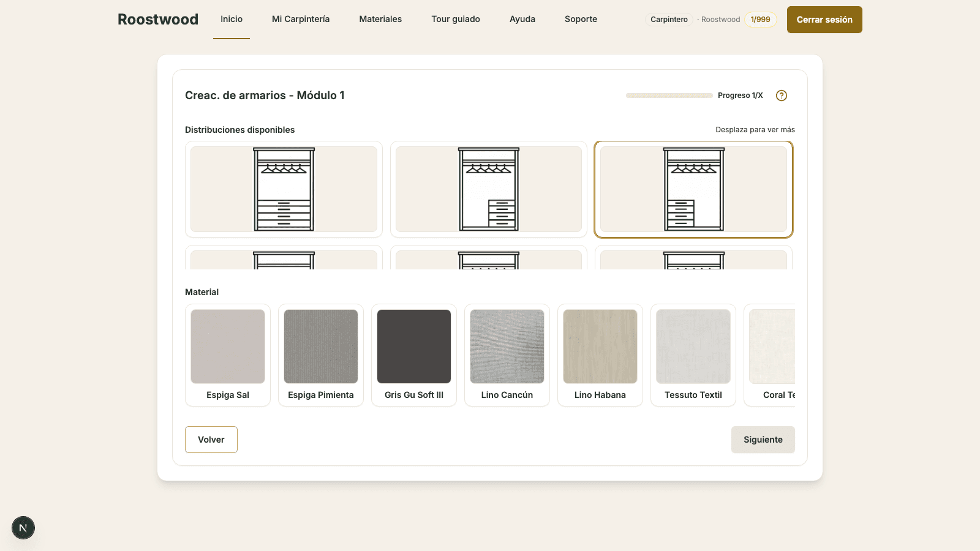Pick the partially visible Coral material swatch
This screenshot has height=551, width=980.
pyautogui.click(x=770, y=355)
